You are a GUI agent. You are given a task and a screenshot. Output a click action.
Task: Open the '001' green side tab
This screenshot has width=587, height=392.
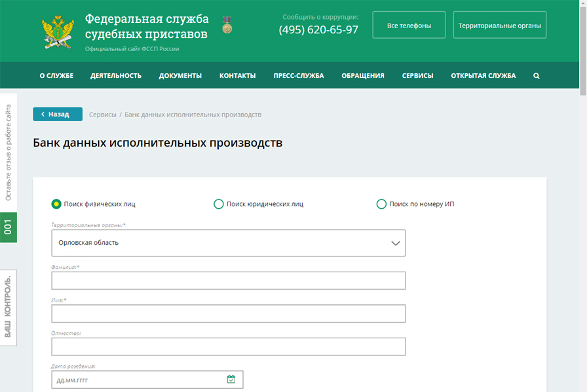point(9,227)
